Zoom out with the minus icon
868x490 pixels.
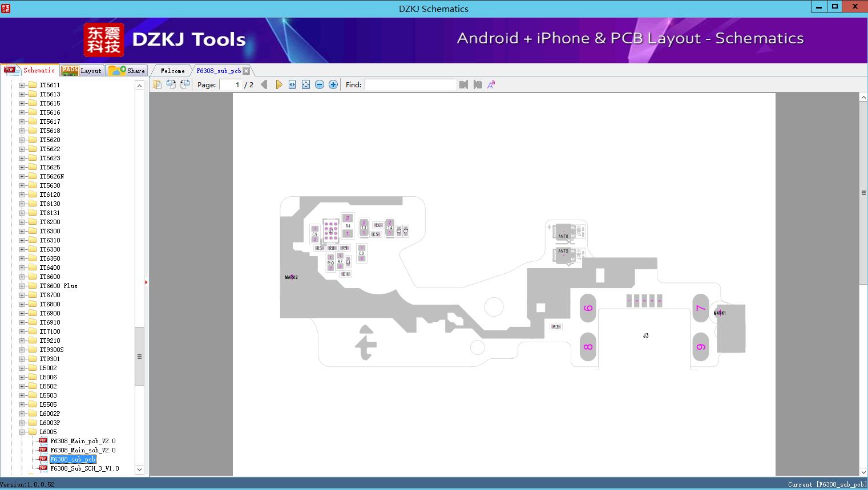pos(320,84)
